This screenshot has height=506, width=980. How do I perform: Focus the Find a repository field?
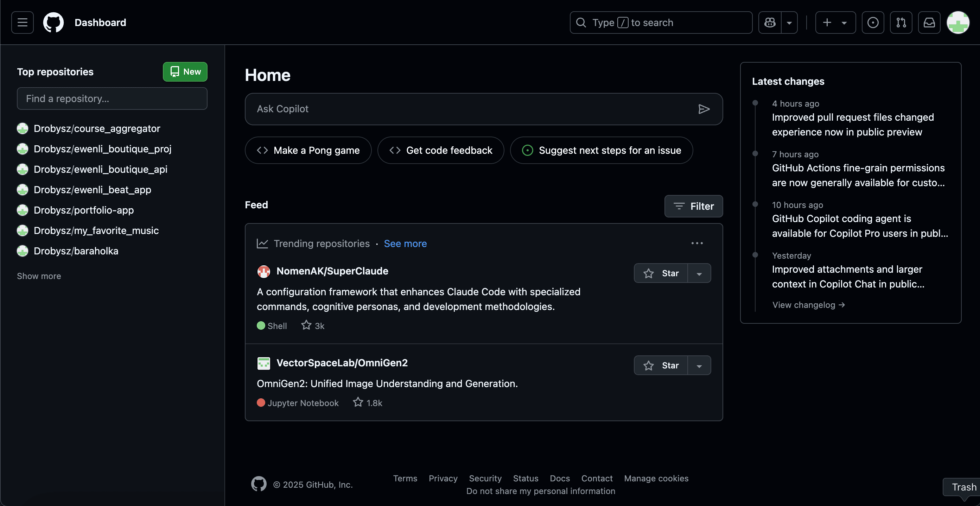pyautogui.click(x=112, y=99)
